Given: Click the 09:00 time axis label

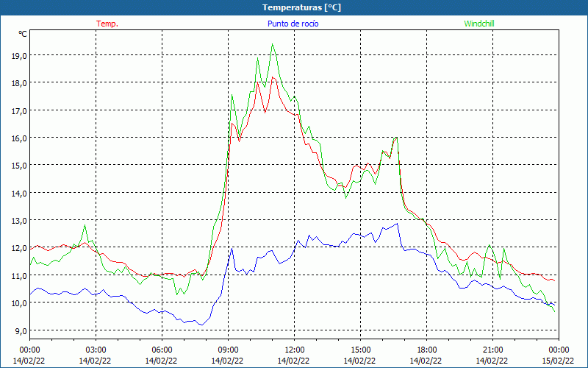Looking at the screenshot, I should (x=228, y=350).
